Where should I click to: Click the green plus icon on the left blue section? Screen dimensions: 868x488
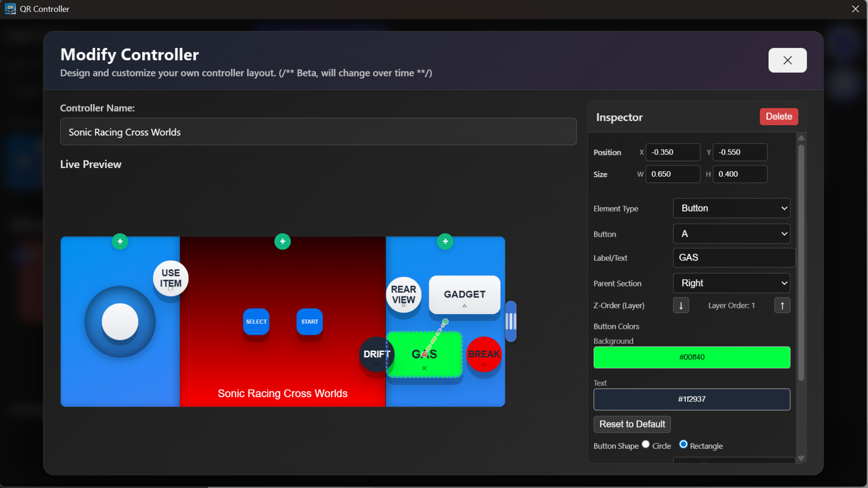coord(120,241)
